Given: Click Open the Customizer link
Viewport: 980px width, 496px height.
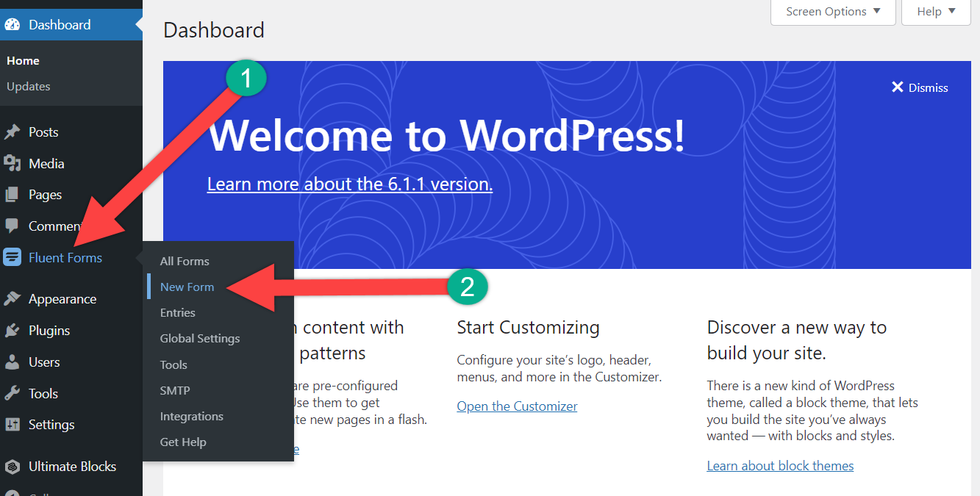Looking at the screenshot, I should 517,406.
